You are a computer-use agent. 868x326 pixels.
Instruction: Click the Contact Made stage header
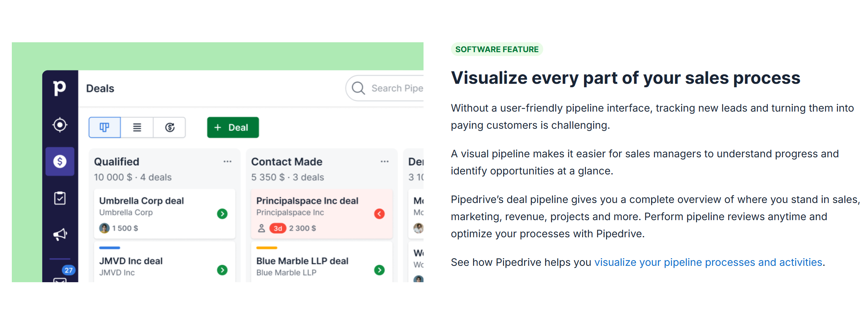click(287, 161)
